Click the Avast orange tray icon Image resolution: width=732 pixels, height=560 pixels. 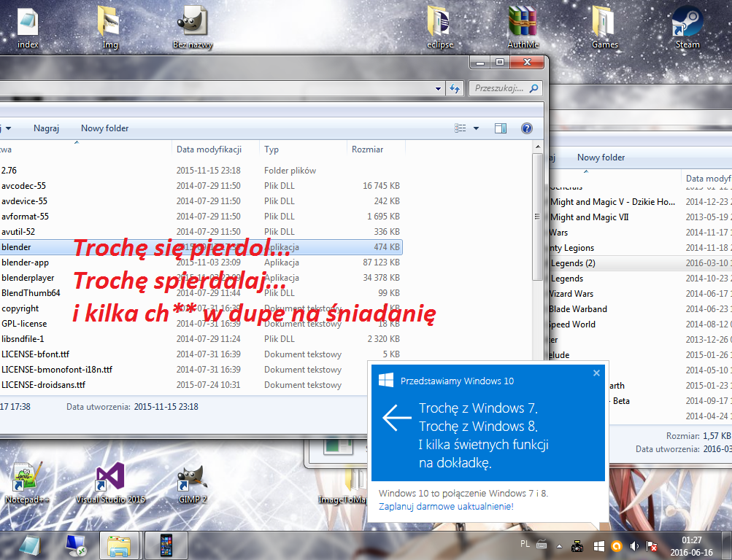click(616, 546)
